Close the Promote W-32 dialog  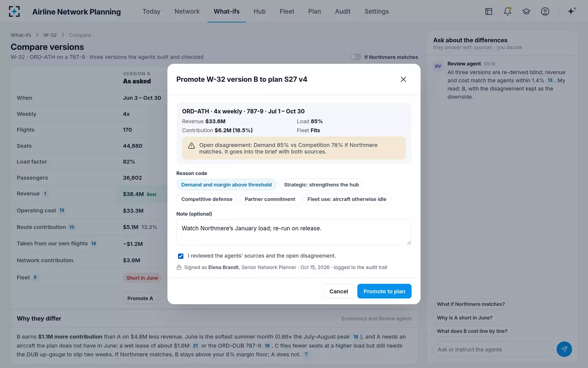coord(403,79)
